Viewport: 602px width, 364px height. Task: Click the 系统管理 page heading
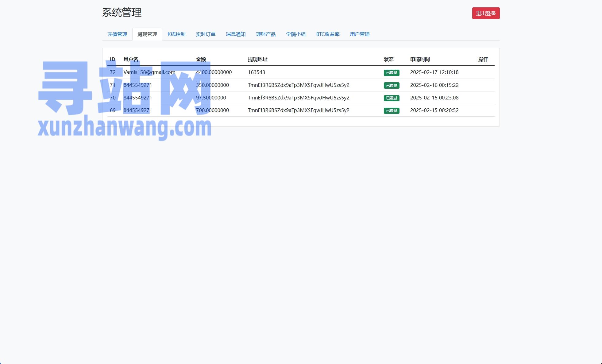pos(122,13)
